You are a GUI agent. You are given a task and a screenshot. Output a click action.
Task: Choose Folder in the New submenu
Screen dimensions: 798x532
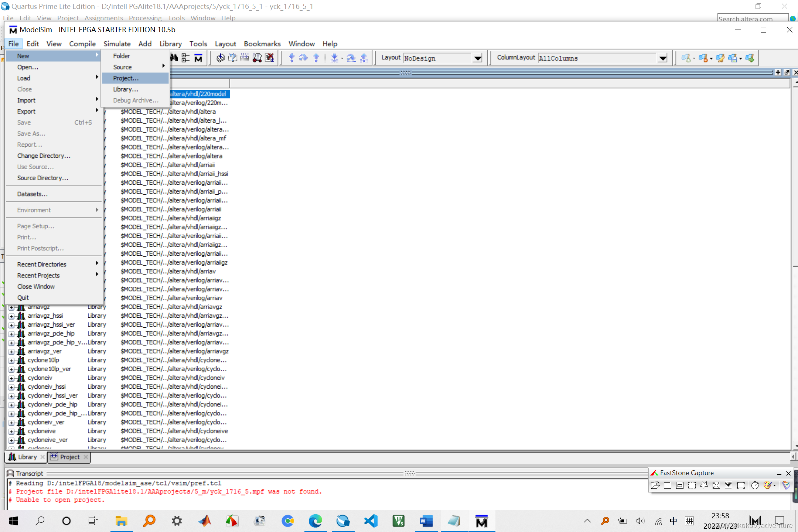pos(136,56)
